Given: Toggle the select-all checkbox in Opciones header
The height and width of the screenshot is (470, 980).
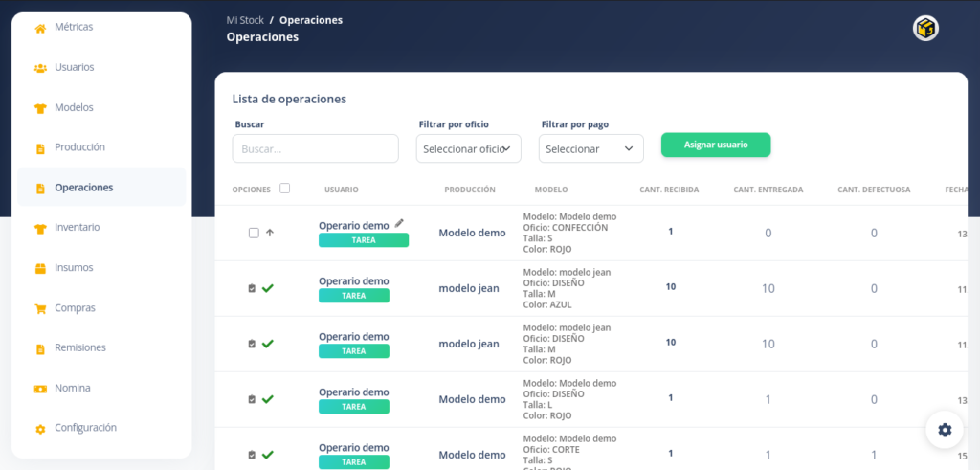Looking at the screenshot, I should [x=284, y=189].
